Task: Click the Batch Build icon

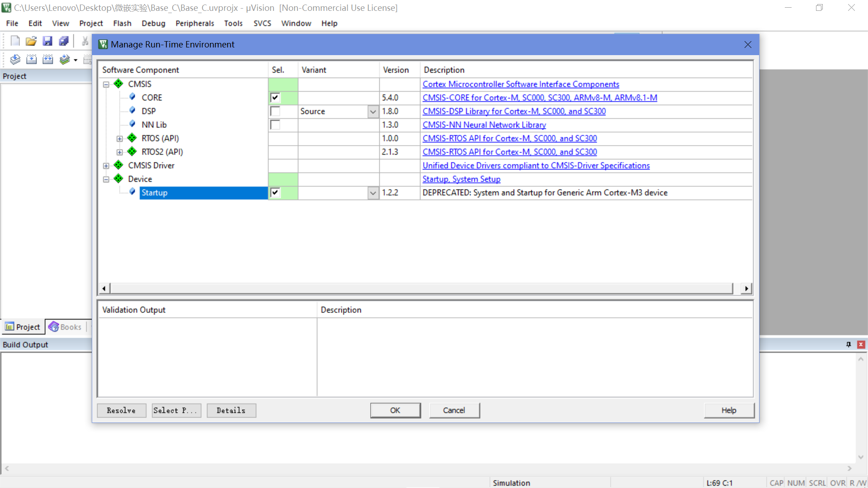Action: [x=65, y=59]
